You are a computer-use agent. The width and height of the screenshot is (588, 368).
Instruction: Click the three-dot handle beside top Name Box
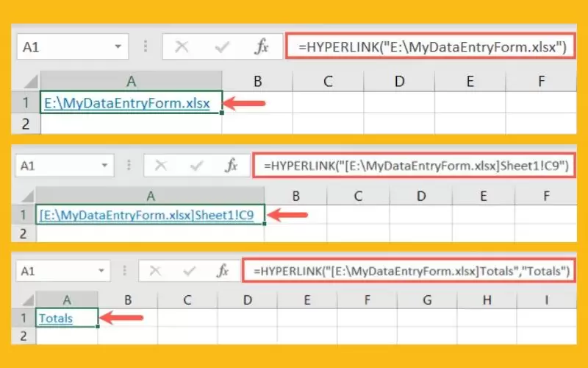(x=146, y=46)
